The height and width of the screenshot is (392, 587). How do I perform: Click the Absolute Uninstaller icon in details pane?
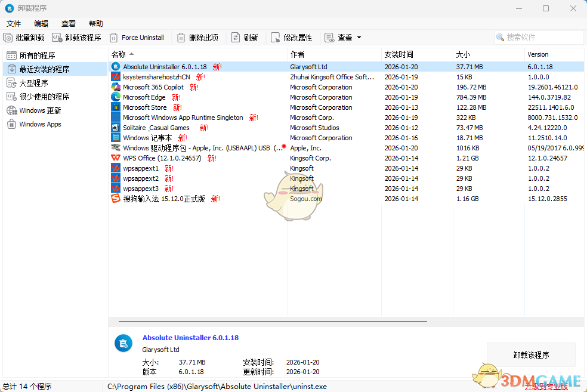123,343
